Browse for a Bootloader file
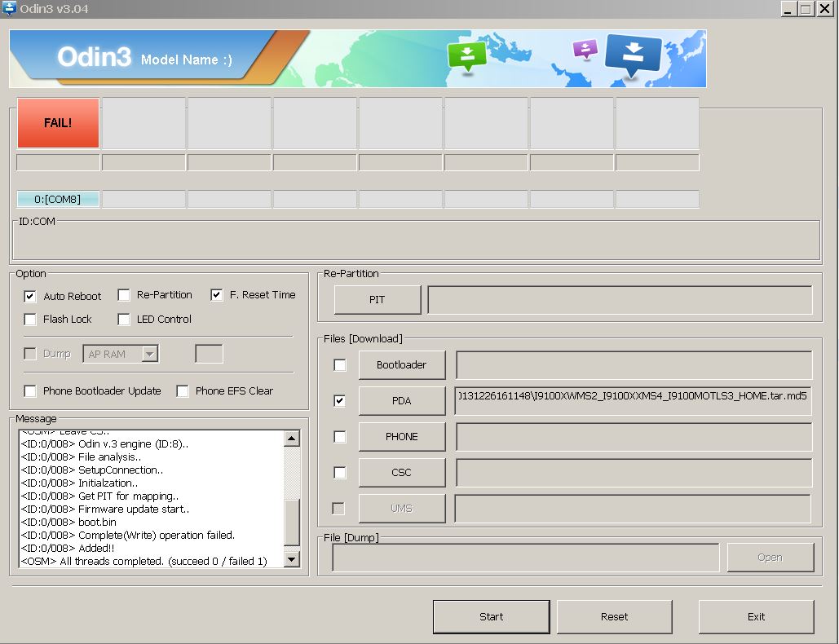 (402, 364)
